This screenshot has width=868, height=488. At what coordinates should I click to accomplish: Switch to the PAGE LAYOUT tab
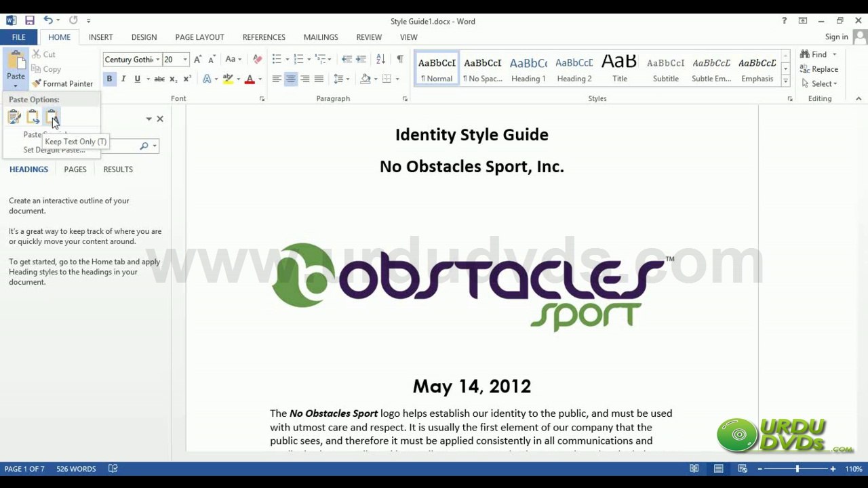point(199,37)
